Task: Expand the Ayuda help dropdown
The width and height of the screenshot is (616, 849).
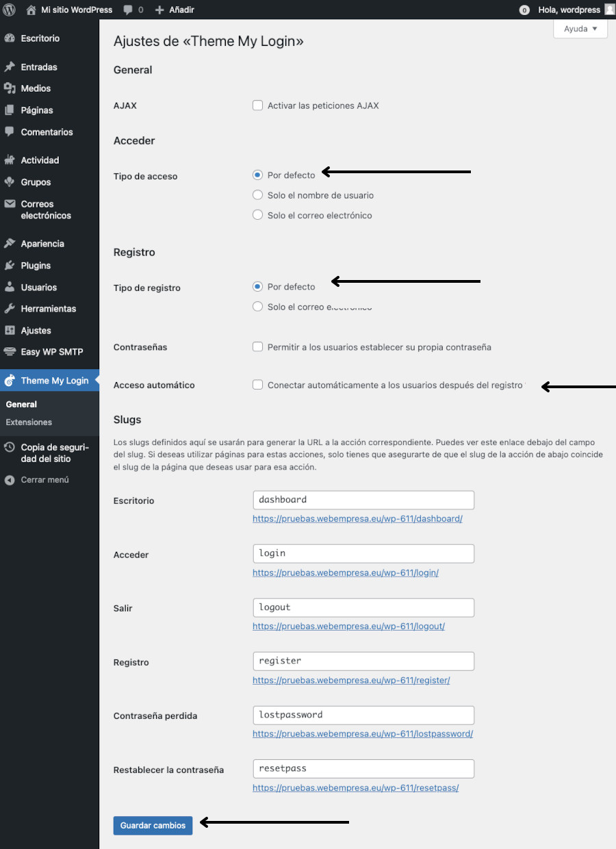Action: click(580, 29)
